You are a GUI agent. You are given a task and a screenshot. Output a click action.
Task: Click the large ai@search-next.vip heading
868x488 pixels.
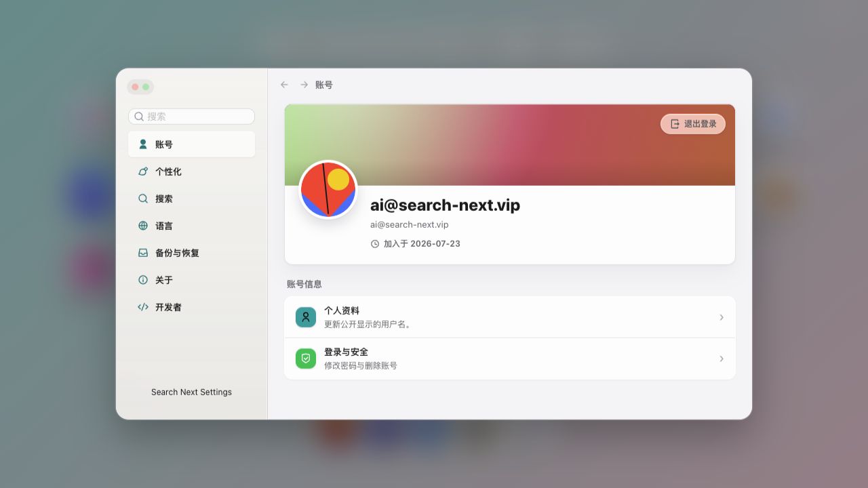(445, 205)
